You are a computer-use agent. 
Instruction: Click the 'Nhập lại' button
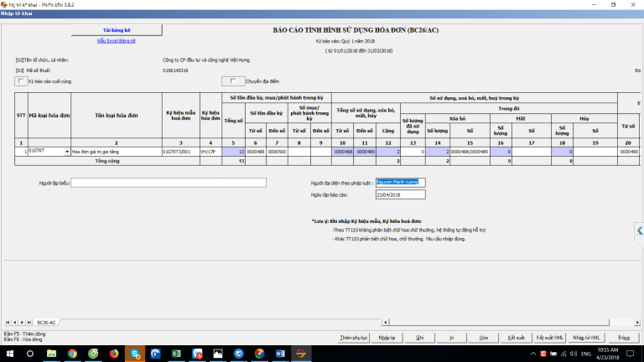(x=387, y=338)
